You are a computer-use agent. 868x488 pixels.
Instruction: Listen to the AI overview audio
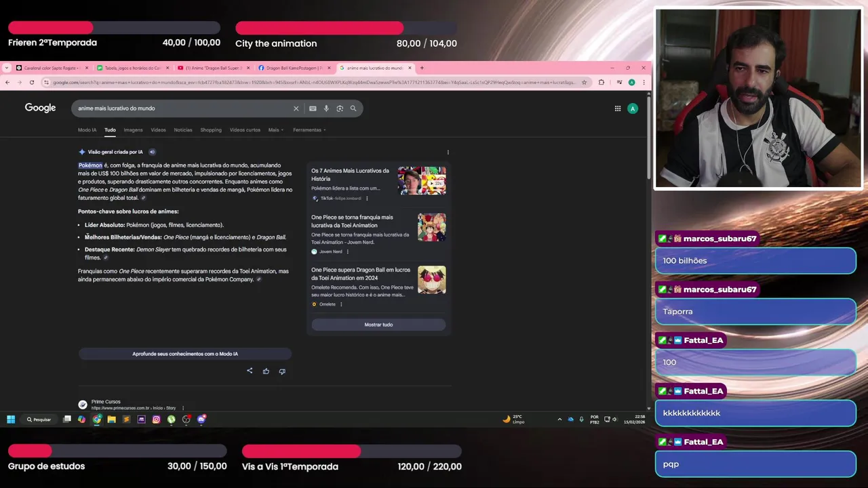152,152
